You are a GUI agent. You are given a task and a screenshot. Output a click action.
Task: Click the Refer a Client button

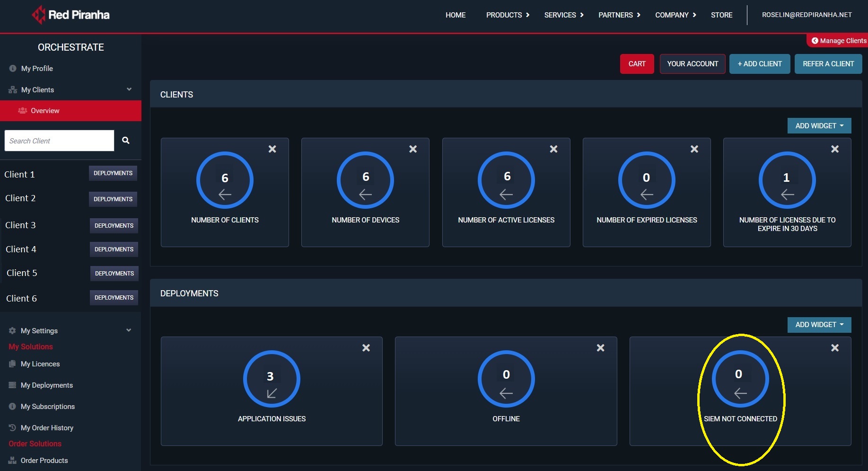click(x=828, y=64)
